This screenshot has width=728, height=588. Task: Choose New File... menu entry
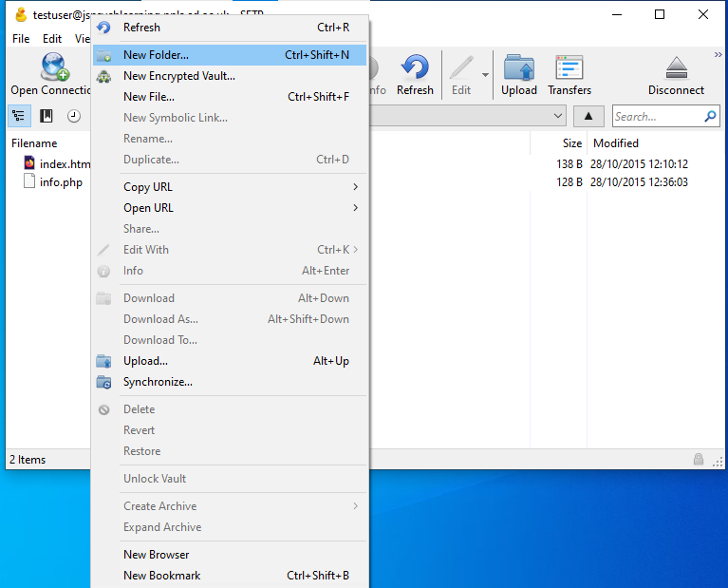click(230, 97)
